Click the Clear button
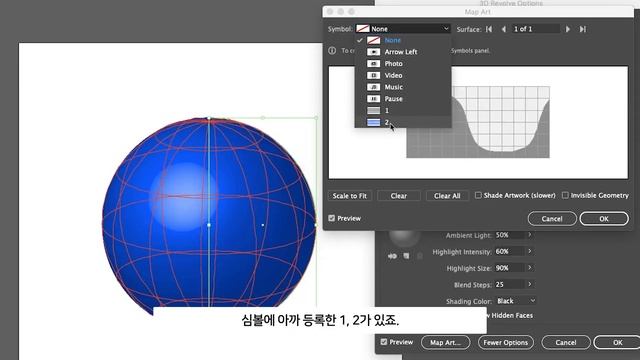The image size is (640, 360). pyautogui.click(x=399, y=196)
